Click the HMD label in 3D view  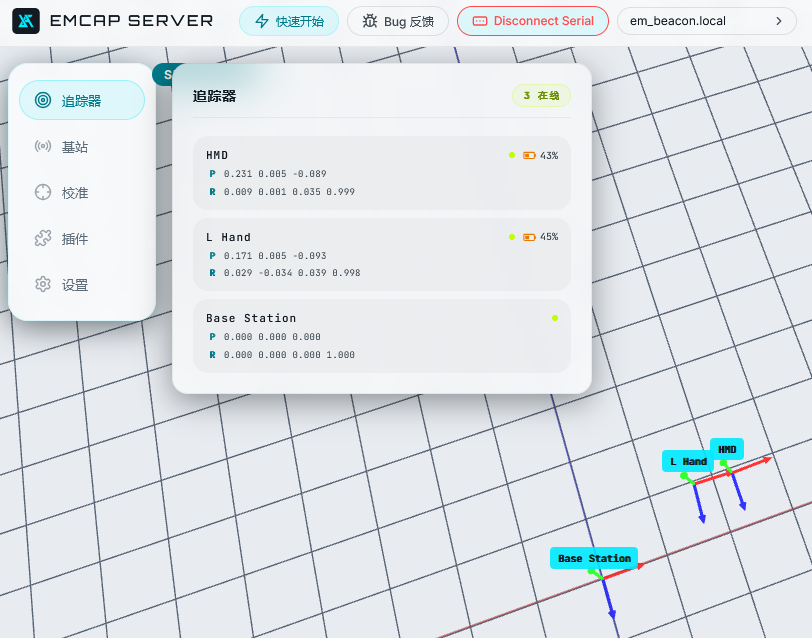[727, 450]
